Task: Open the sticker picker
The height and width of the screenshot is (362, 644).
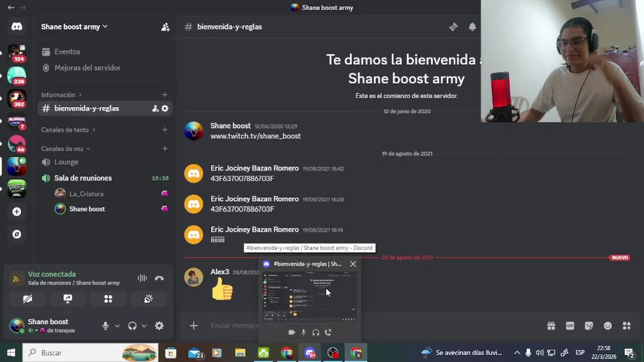Action: coord(589,326)
